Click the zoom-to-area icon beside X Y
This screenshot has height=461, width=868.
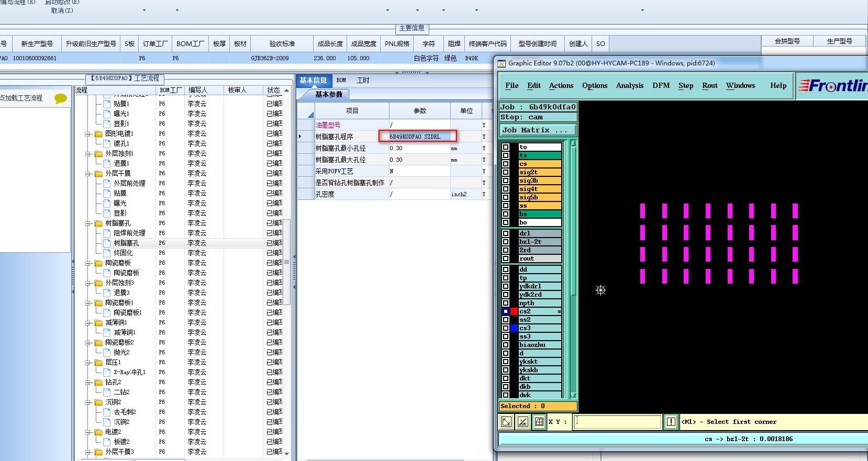(507, 422)
